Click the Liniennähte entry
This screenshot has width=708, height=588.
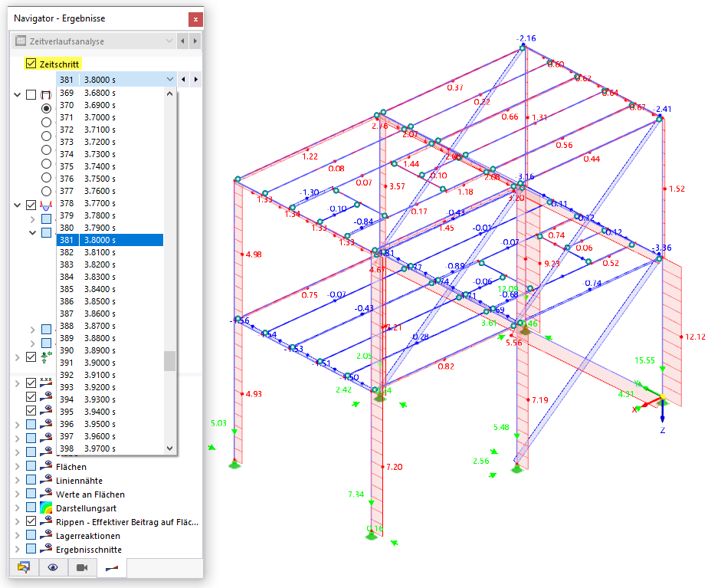coord(79,481)
